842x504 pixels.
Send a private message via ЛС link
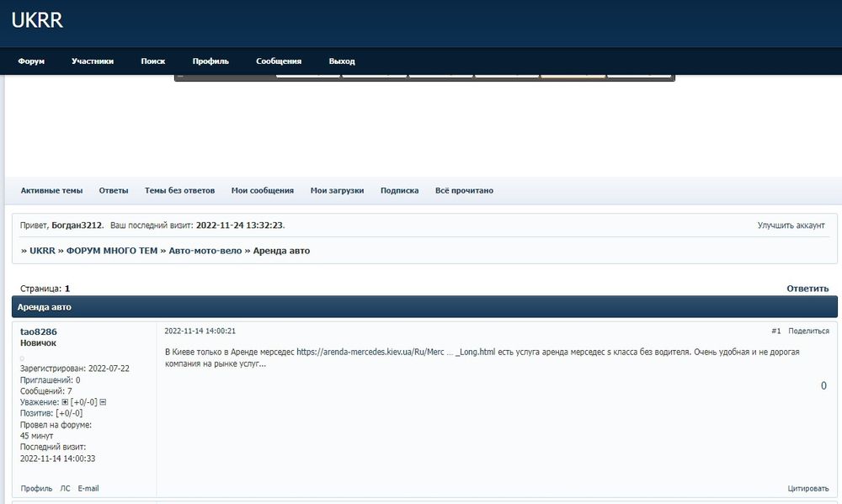click(65, 489)
